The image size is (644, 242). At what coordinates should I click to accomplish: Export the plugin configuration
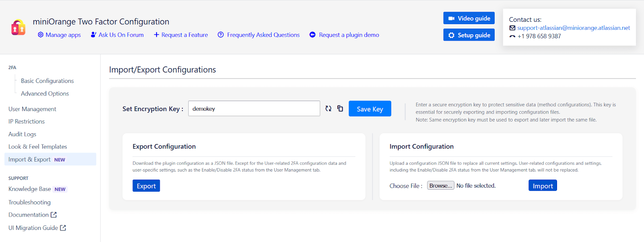click(x=146, y=186)
